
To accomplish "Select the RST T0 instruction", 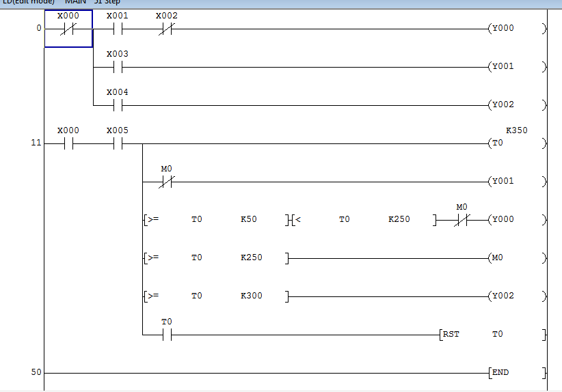I will pyautogui.click(x=493, y=335).
